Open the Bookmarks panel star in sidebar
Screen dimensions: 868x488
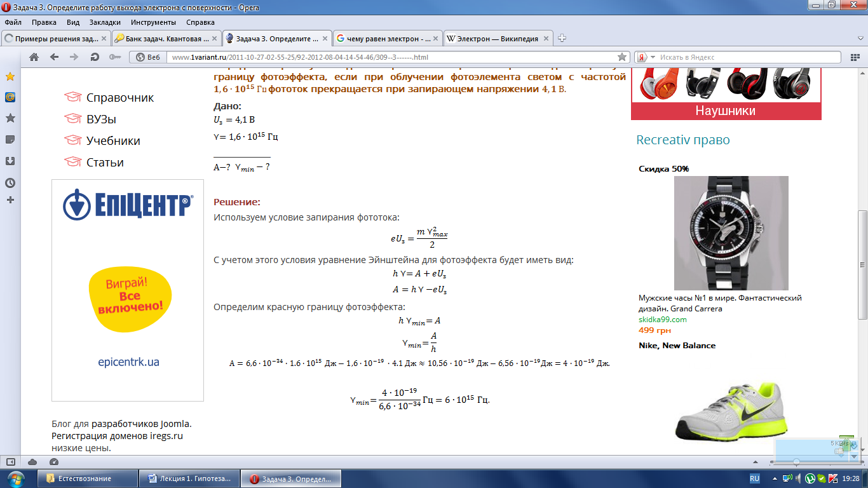pos(10,77)
